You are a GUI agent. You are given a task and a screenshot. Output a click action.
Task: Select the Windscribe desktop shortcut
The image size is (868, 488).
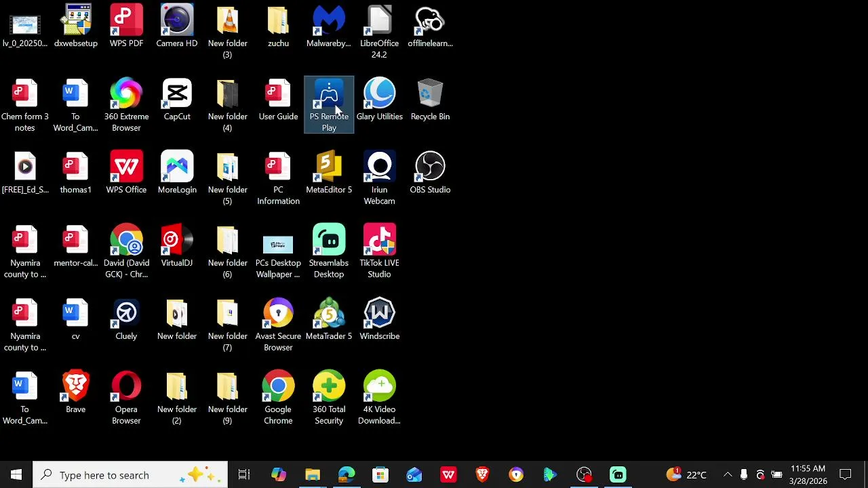[x=379, y=319]
